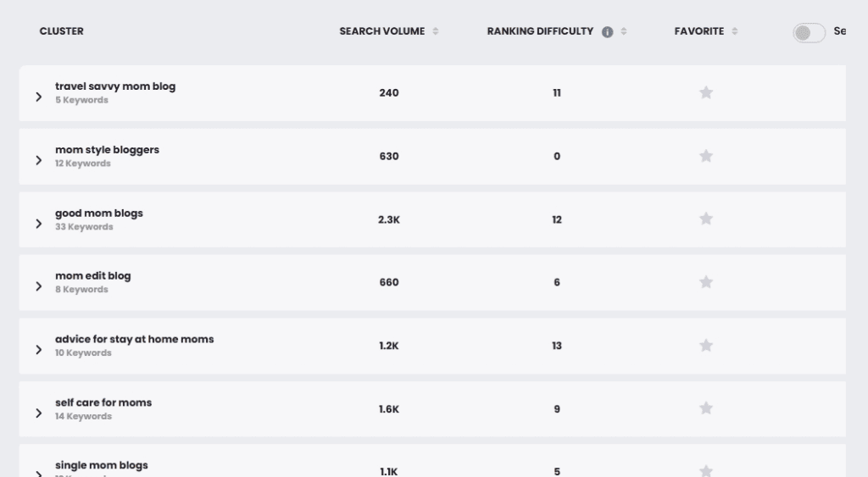Sort by Ranking Difficulty arrows
This screenshot has height=477, width=868.
coord(624,31)
